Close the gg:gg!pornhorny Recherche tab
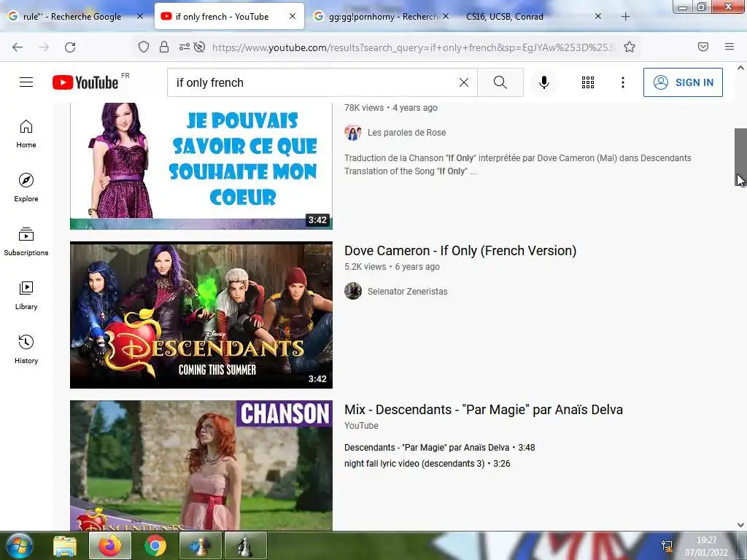Image resolution: width=747 pixels, height=560 pixels. (x=446, y=16)
